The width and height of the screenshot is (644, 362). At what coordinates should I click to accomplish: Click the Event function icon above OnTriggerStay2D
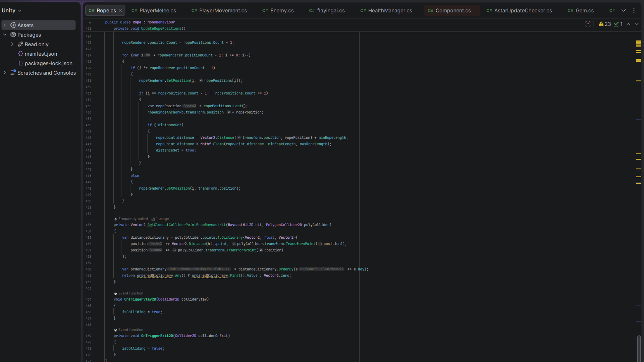115,294
